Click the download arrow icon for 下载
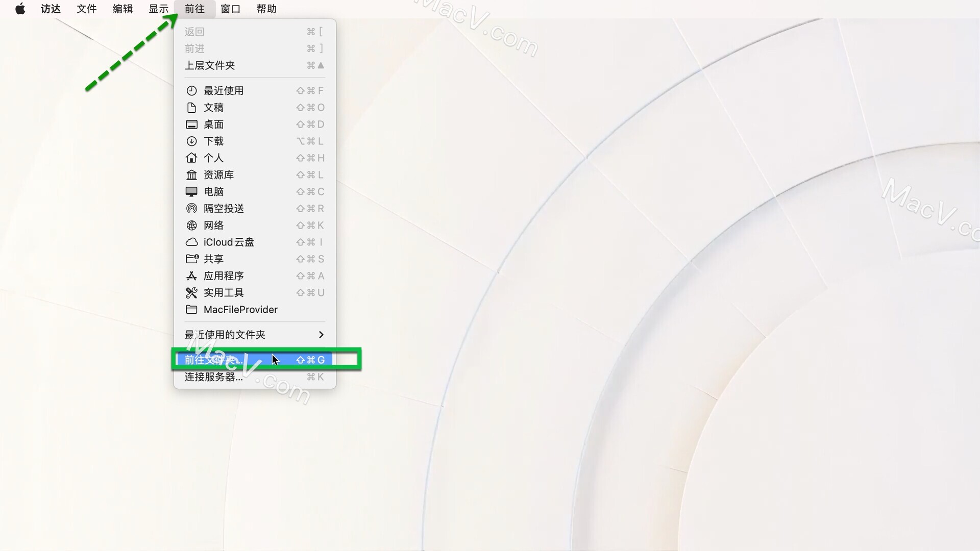Screen dimensions: 980x551 coord(191,141)
